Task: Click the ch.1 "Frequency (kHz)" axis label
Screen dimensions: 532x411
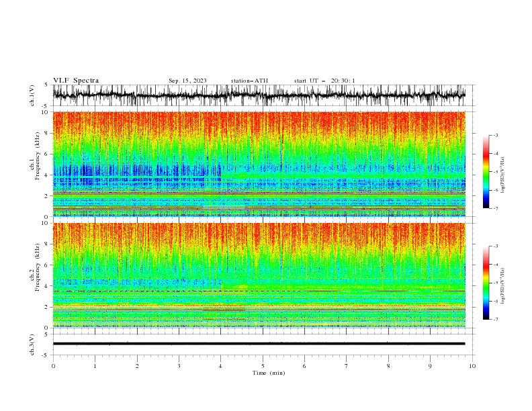Action: [36, 156]
